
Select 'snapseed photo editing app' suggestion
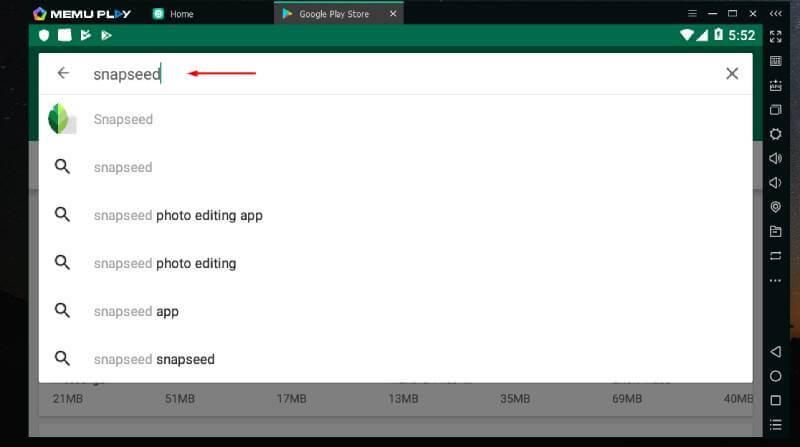(x=395, y=215)
